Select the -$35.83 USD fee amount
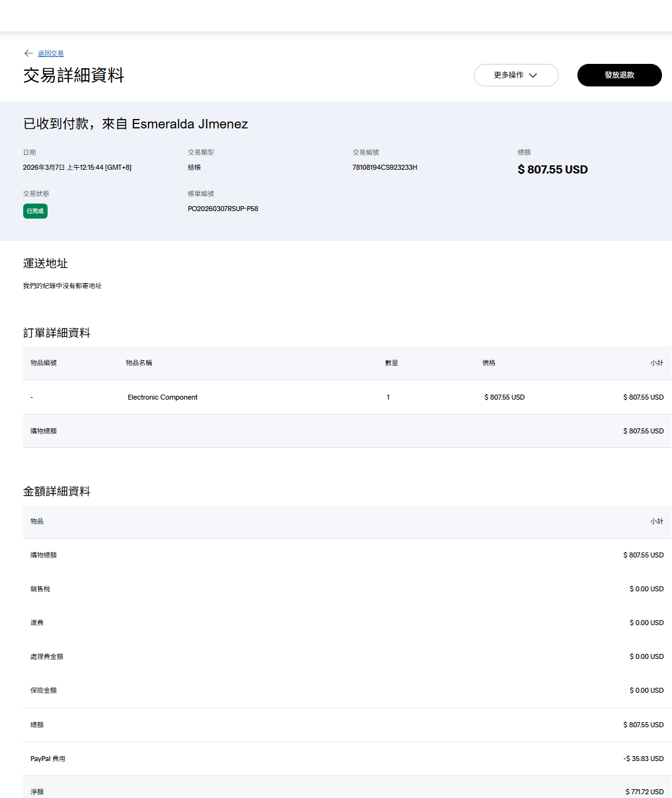 click(643, 759)
